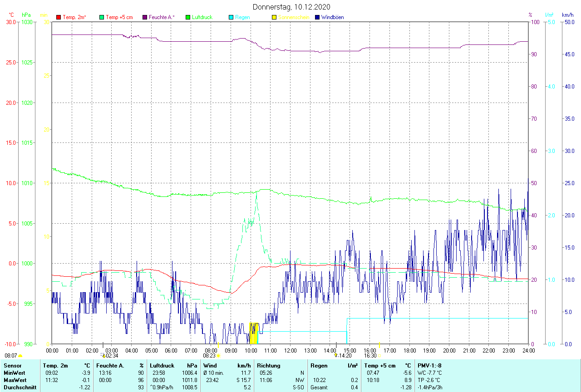
Task: Click the 24:00 label on the time axis
Action: (528, 350)
